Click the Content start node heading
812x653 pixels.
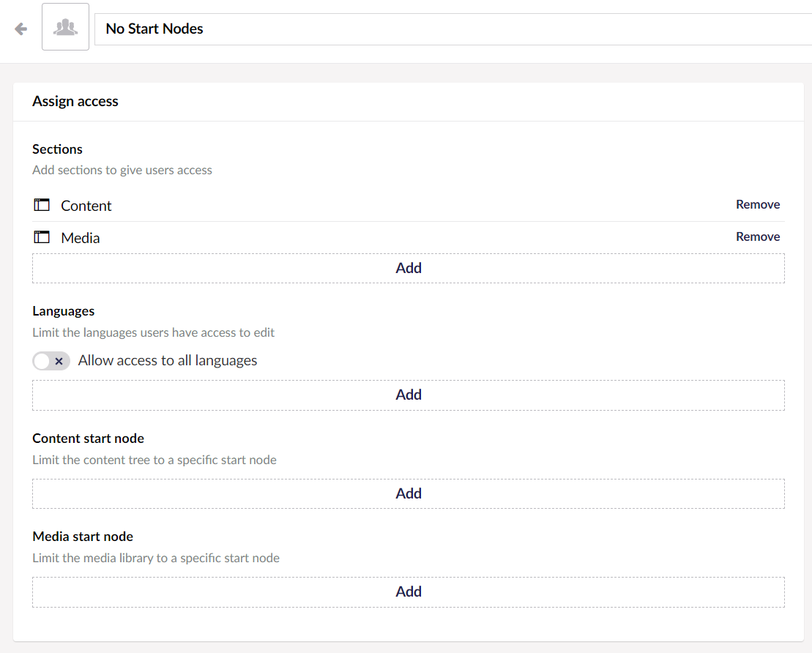(x=88, y=439)
